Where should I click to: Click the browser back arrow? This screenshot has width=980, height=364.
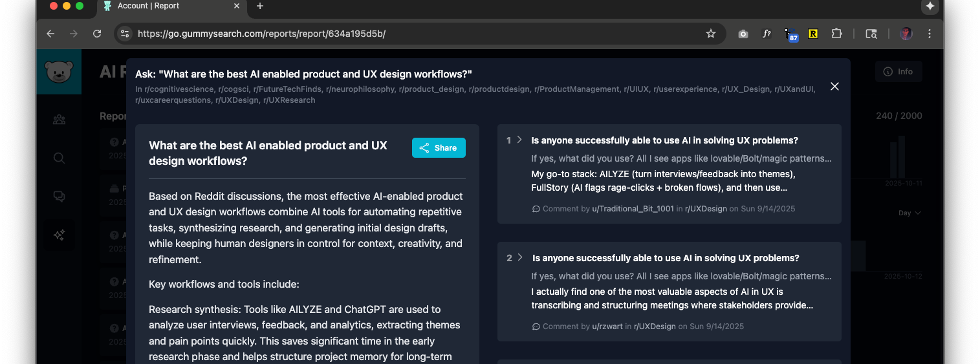[x=50, y=34]
